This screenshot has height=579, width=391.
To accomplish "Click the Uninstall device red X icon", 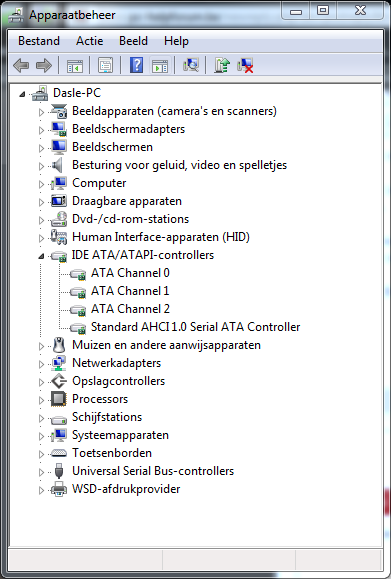I will [245, 65].
